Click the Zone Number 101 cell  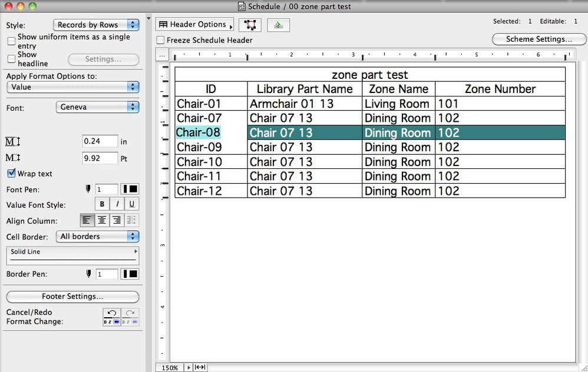pos(500,104)
